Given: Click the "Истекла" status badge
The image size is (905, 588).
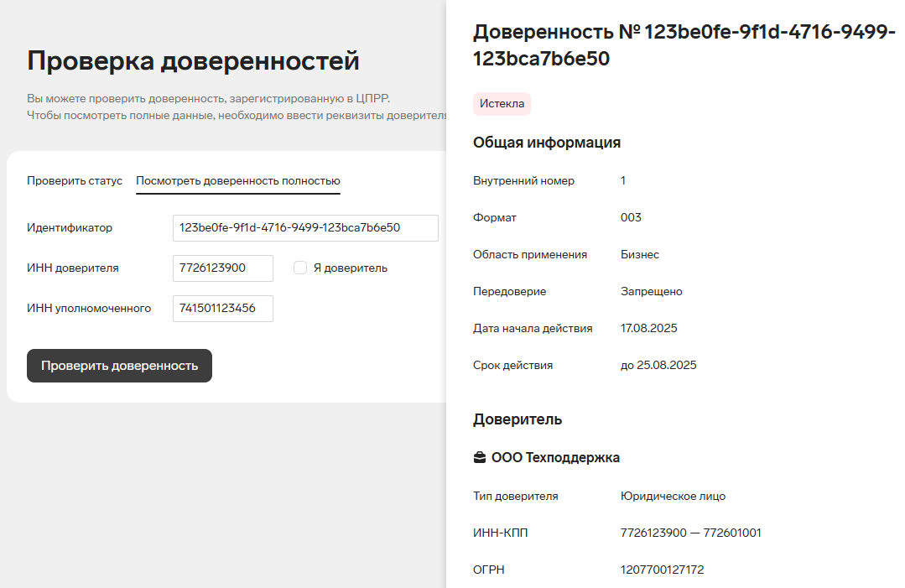Looking at the screenshot, I should click(502, 103).
